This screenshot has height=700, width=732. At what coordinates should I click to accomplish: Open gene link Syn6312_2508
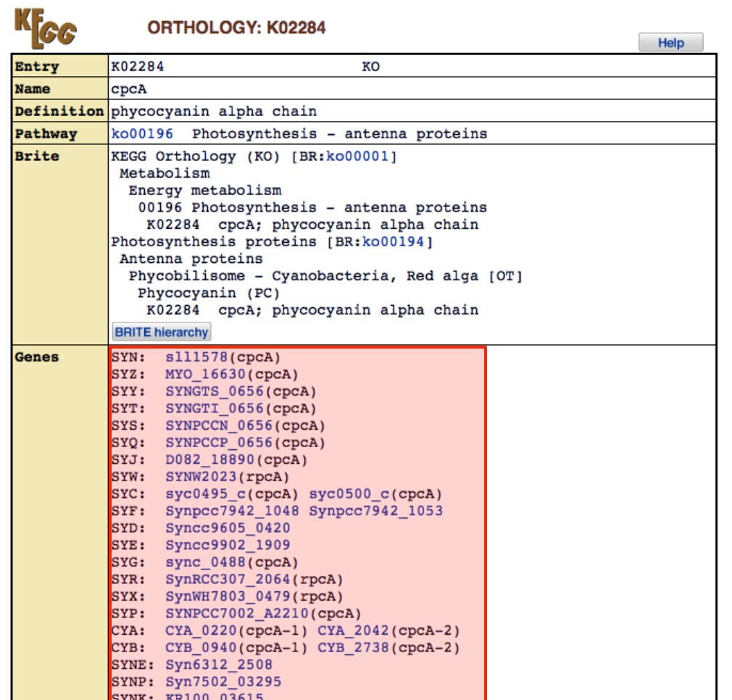[x=219, y=664]
